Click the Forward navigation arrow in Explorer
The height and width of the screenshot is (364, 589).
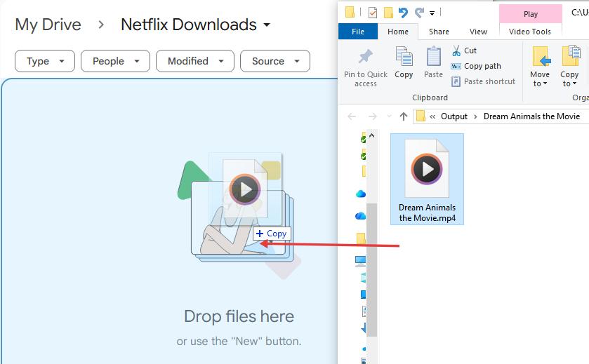point(373,116)
